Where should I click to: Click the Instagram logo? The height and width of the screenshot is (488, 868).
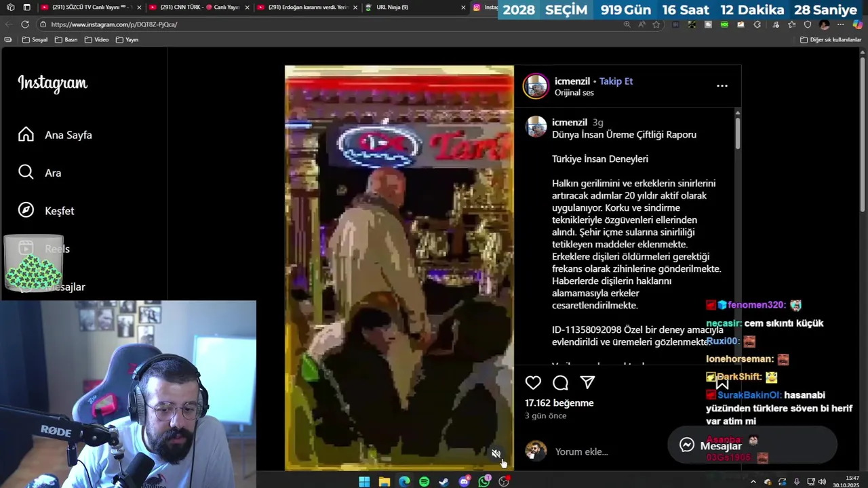pyautogui.click(x=53, y=83)
